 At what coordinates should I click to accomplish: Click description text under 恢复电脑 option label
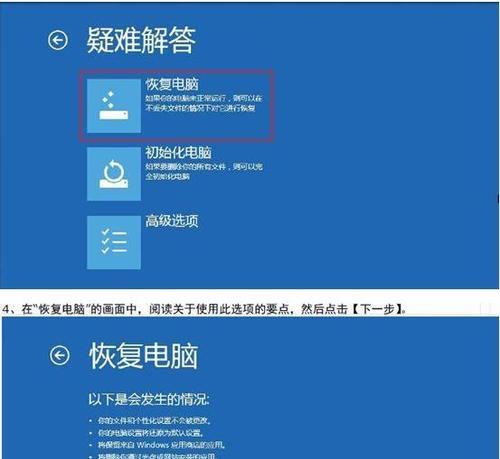click(x=203, y=103)
